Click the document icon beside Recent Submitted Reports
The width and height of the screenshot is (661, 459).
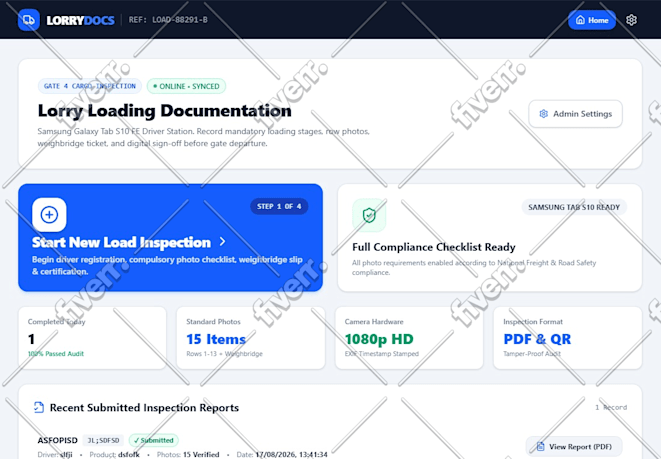tap(39, 408)
